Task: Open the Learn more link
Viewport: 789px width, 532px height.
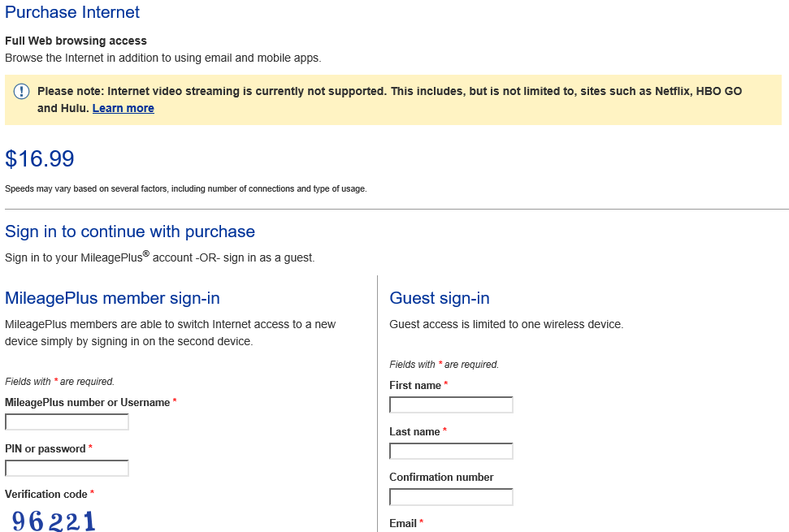Action: [x=123, y=108]
